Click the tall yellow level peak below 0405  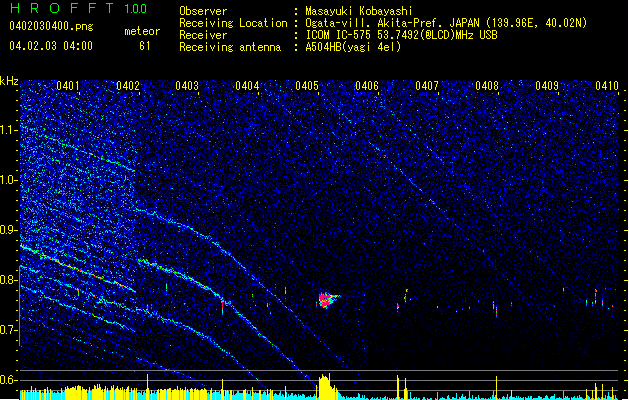(x=326, y=386)
